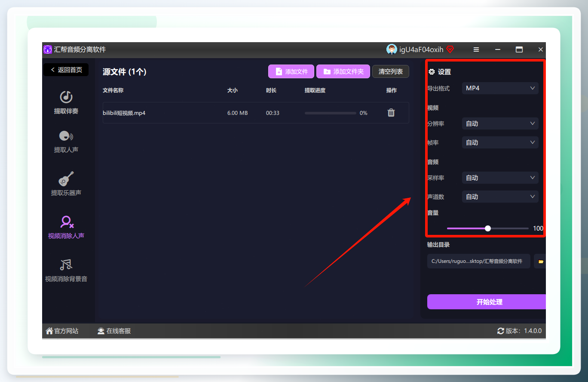Choose 视频消除人声 in the sidebar
This screenshot has width=588, height=382.
click(66, 228)
